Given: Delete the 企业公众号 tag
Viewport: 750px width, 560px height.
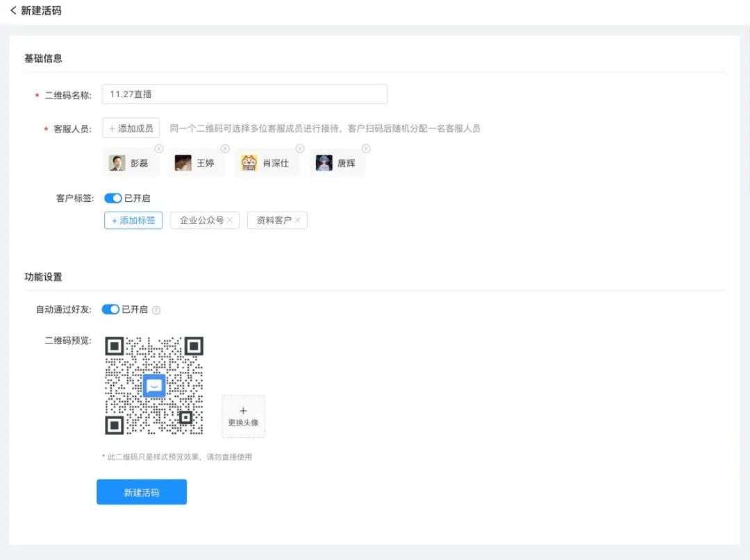Looking at the screenshot, I should click(x=228, y=220).
